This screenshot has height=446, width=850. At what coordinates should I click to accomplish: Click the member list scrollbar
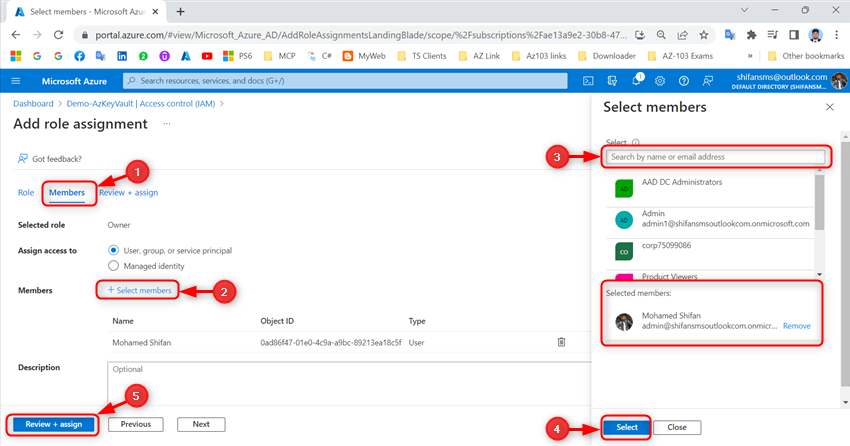(x=819, y=202)
